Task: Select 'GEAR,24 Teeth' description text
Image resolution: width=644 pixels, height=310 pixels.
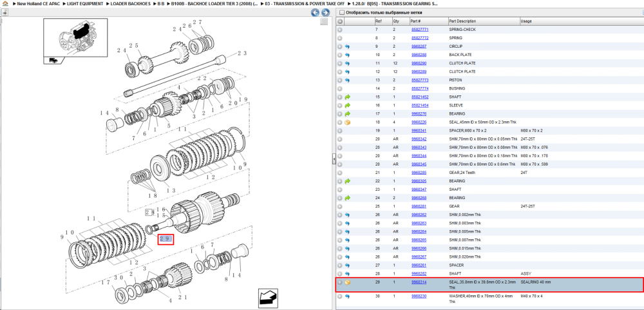Action: click(462, 173)
